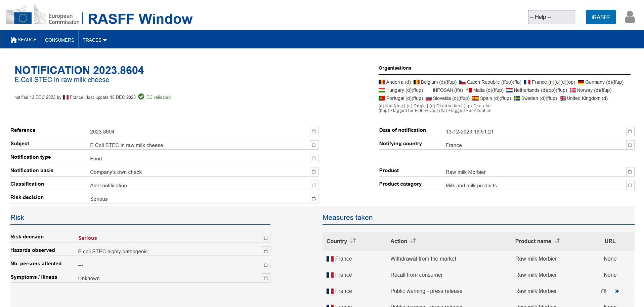This screenshot has width=644, height=307.
Task: Copy the Notification basis value
Action: click(314, 172)
